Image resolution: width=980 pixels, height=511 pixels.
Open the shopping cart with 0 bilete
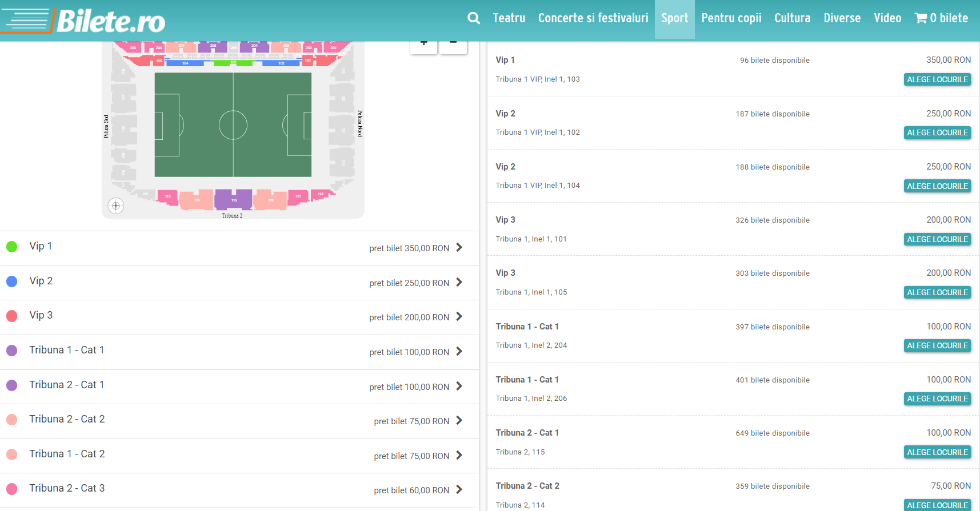pyautogui.click(x=941, y=18)
